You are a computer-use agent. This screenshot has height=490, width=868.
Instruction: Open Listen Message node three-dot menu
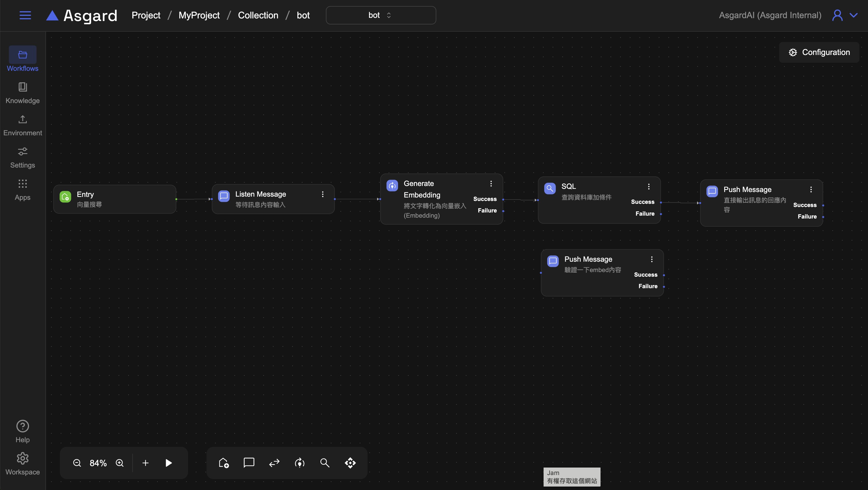pos(322,194)
